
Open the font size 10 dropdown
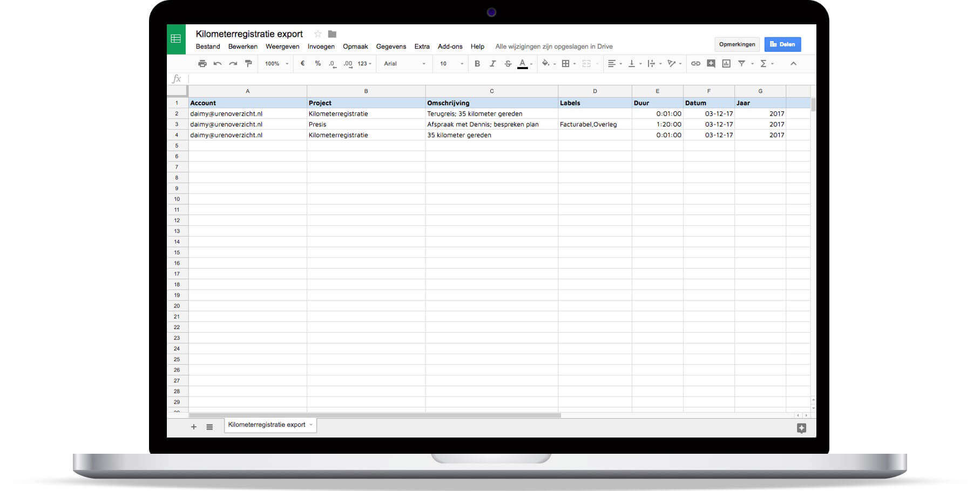pos(451,64)
